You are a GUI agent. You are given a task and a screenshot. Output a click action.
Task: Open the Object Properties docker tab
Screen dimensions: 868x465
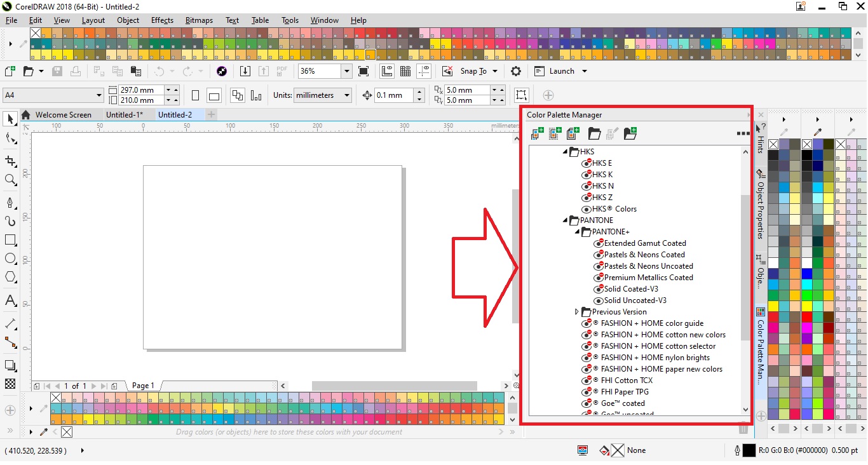761,203
